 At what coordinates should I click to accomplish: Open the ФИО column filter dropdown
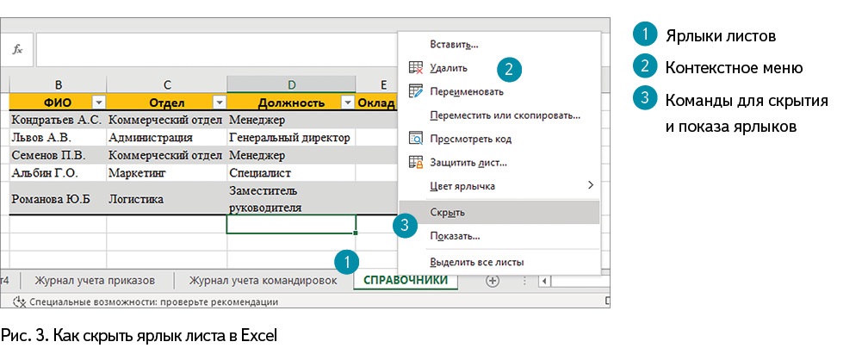96,103
